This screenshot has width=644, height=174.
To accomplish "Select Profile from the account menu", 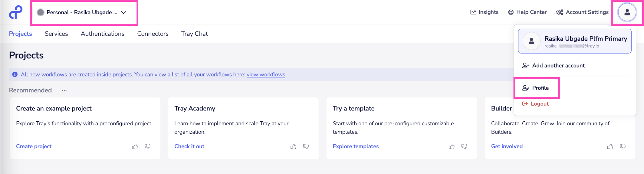I will pyautogui.click(x=536, y=88).
